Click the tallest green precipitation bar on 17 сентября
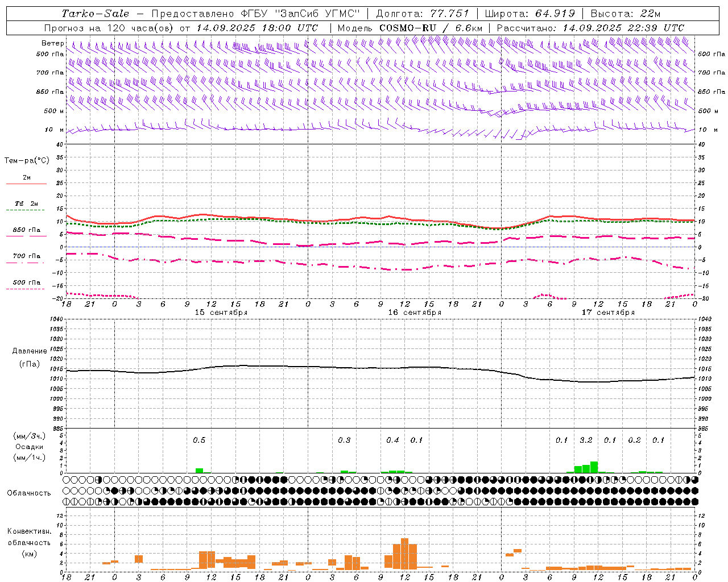This screenshot has height=582, width=728. click(x=594, y=467)
